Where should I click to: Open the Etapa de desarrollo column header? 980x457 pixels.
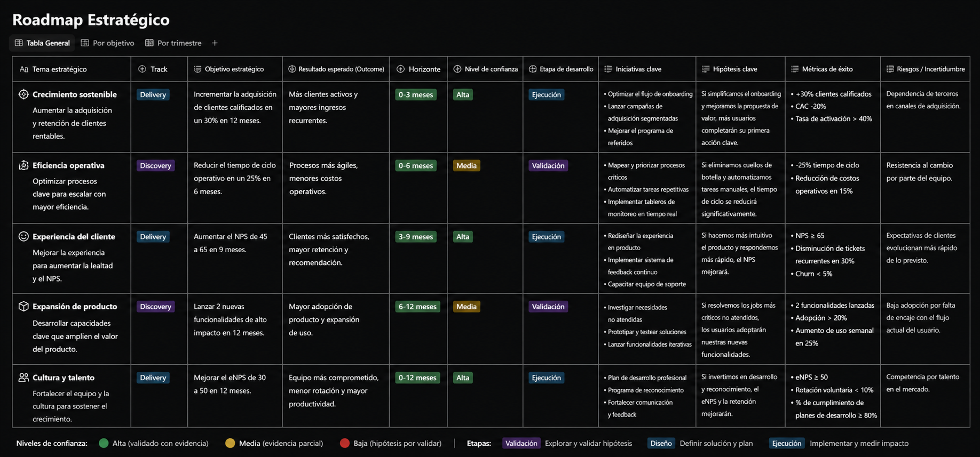click(560, 69)
